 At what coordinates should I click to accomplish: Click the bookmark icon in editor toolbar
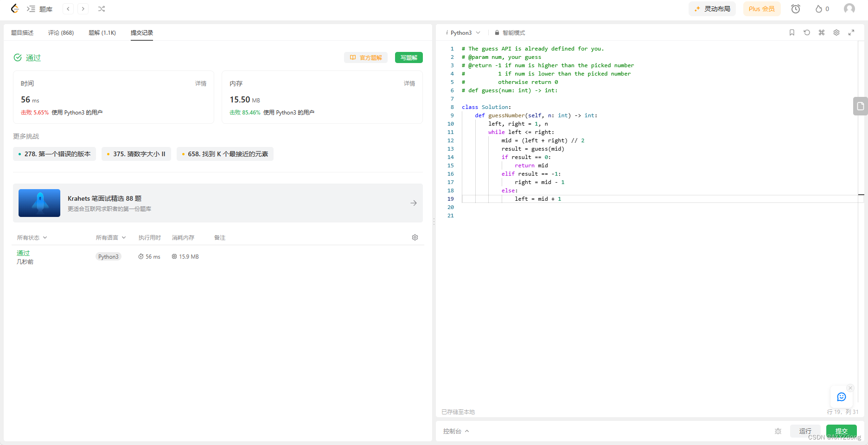pyautogui.click(x=792, y=32)
